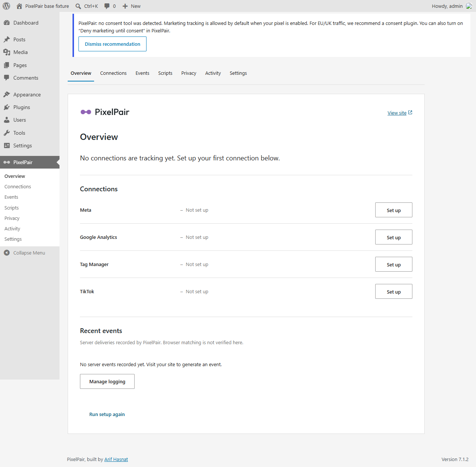Open the View site link

tap(397, 113)
